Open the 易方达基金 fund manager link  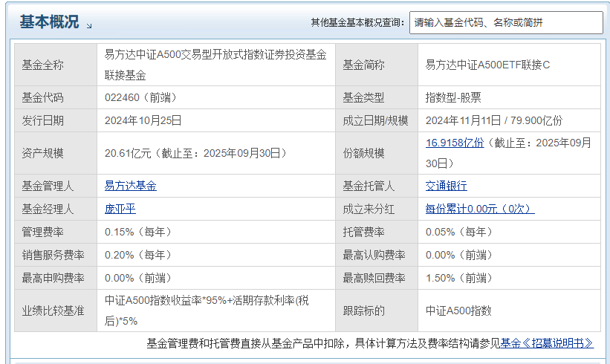coord(130,186)
